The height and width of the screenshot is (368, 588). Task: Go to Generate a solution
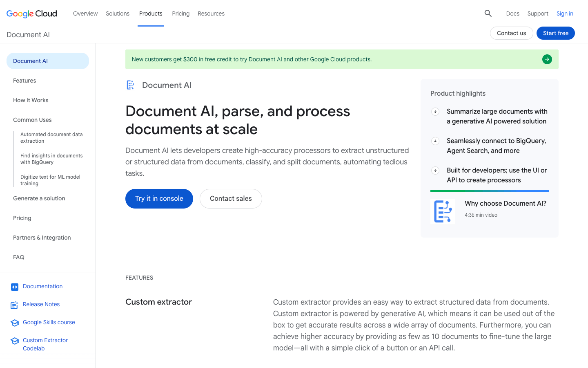coord(39,198)
